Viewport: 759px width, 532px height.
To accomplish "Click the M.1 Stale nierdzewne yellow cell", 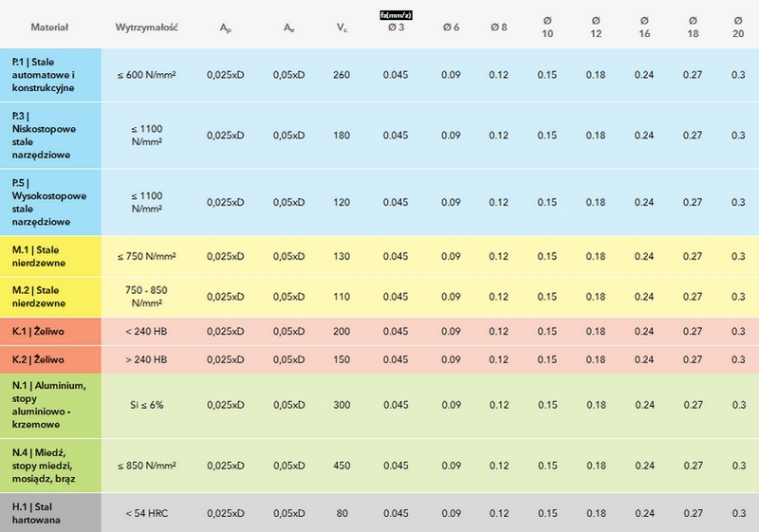I will (50, 256).
